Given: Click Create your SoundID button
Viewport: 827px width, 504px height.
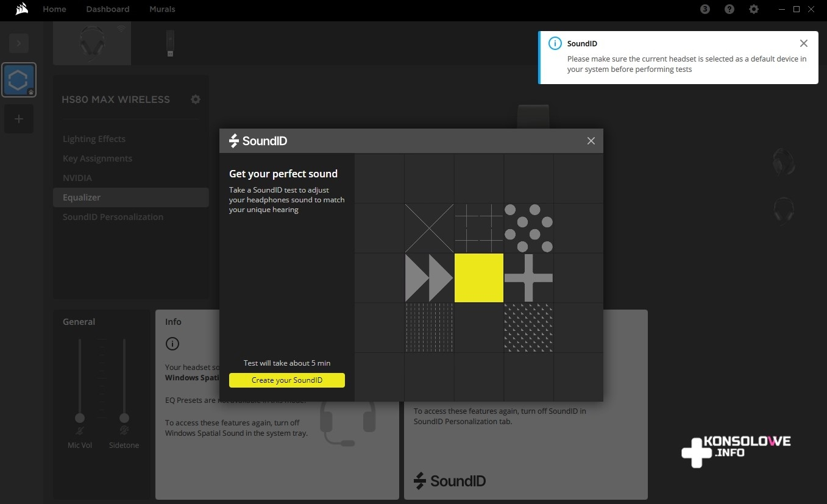Looking at the screenshot, I should (x=287, y=380).
